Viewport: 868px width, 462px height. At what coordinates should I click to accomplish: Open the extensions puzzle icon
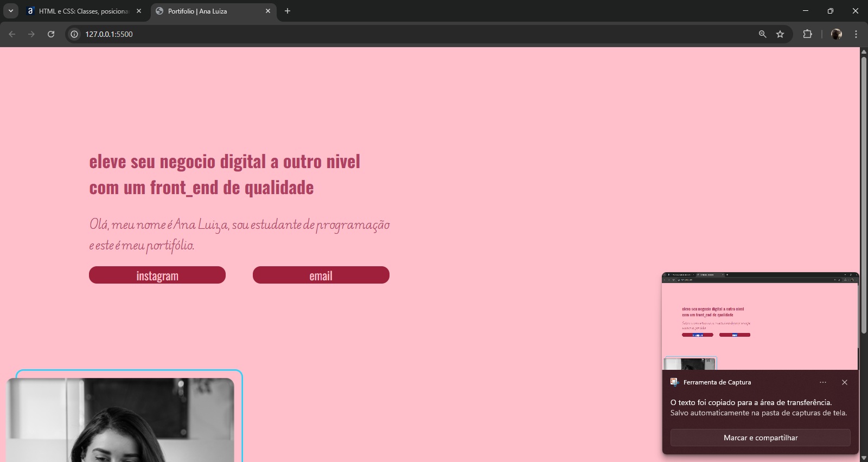(x=807, y=34)
